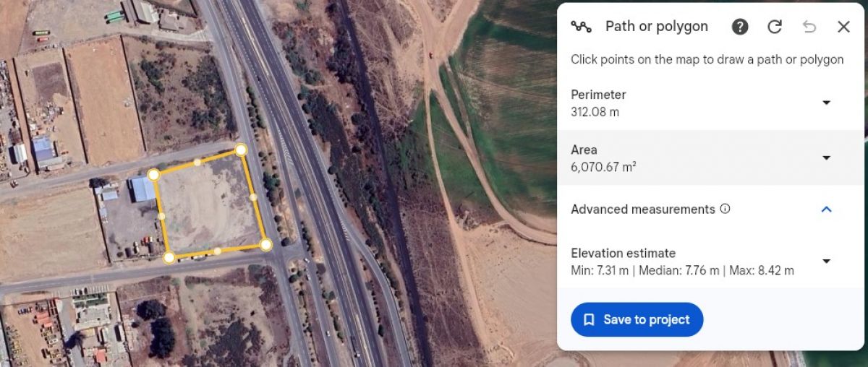
Task: Click the info icon next to Advanced measurements
Action: pos(725,209)
